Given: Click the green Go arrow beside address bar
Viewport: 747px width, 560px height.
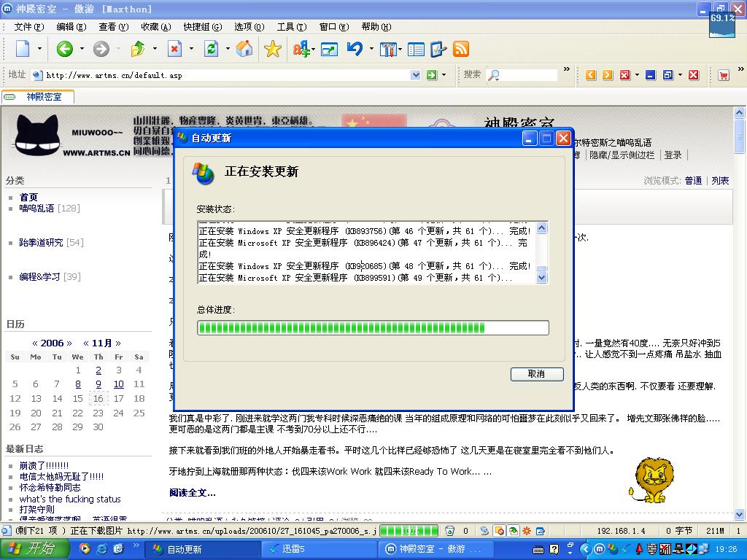Looking at the screenshot, I should [x=432, y=75].
